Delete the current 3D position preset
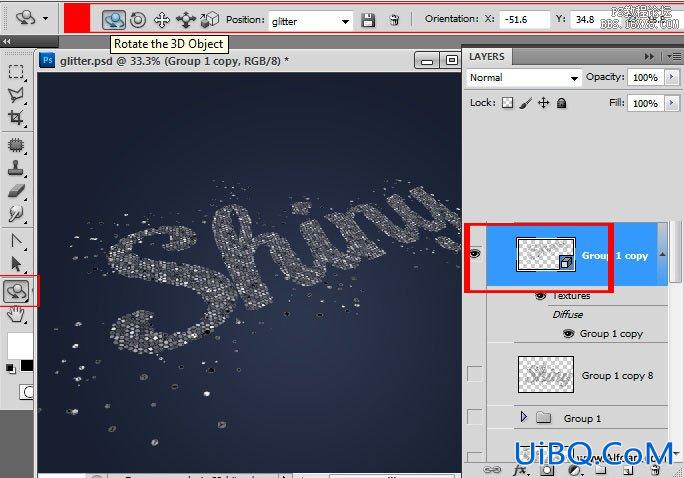The width and height of the screenshot is (684, 478). [394, 20]
